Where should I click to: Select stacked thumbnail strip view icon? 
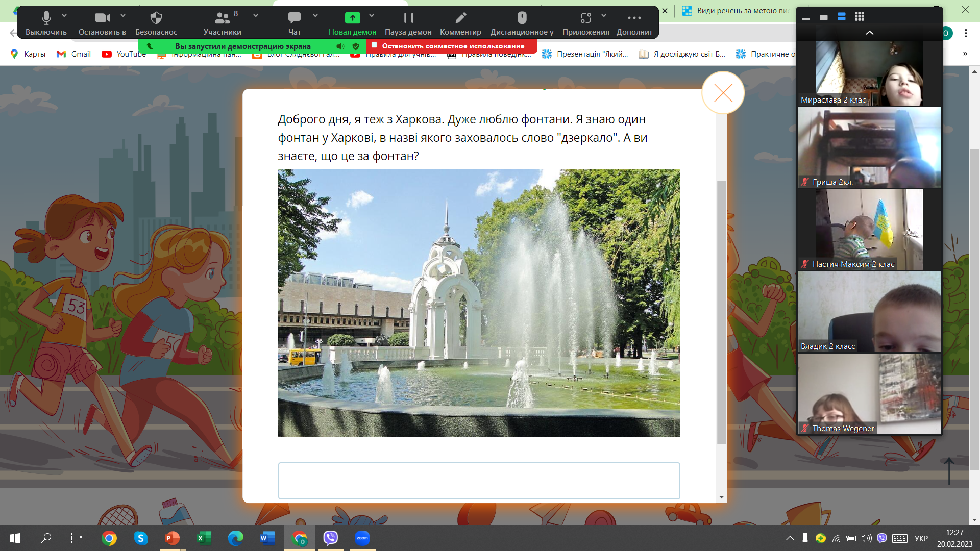(x=842, y=17)
